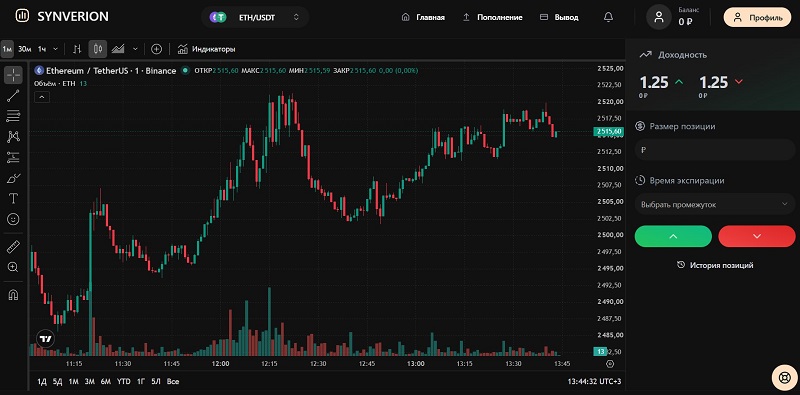Select the ruler measure tool
800x395 pixels.
[14, 247]
